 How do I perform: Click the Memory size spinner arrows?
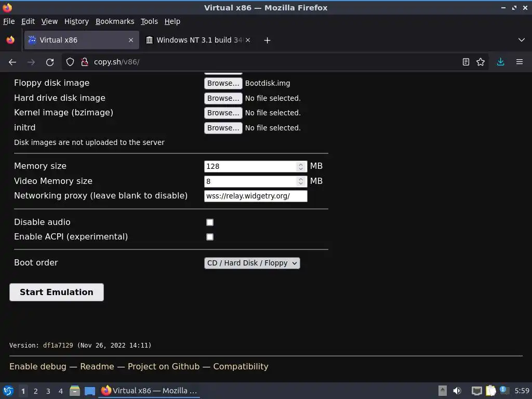tap(301, 166)
